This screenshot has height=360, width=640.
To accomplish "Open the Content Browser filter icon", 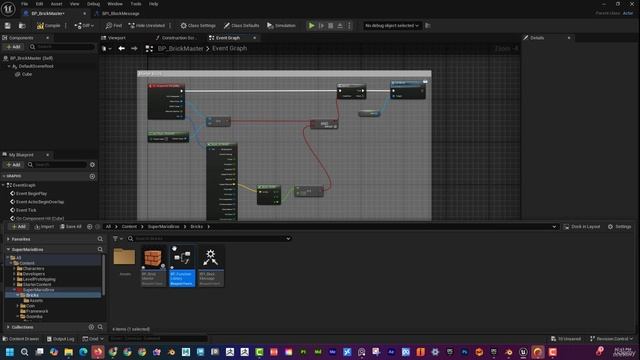I will coord(117,239).
